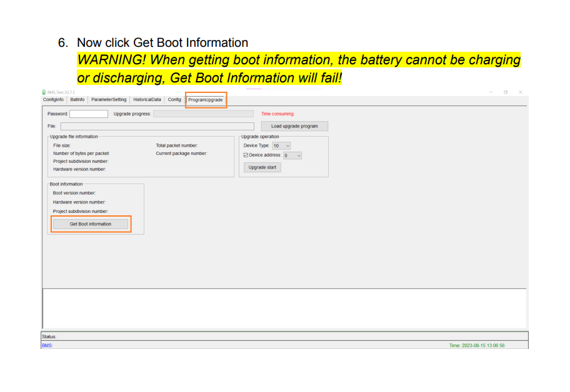The height and width of the screenshot is (392, 570).
Task: Switch to the Config tab
Action: click(174, 100)
